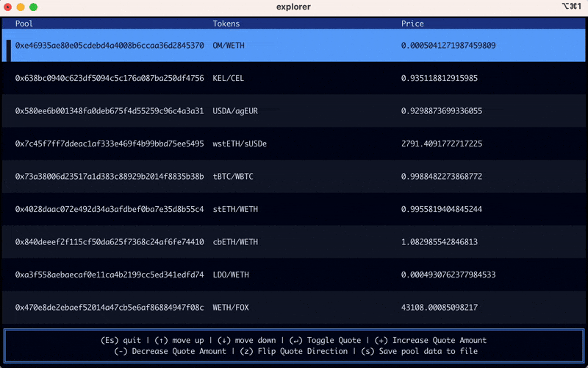The width and height of the screenshot is (588, 368).
Task: Click the Pool column header
Action: (24, 24)
